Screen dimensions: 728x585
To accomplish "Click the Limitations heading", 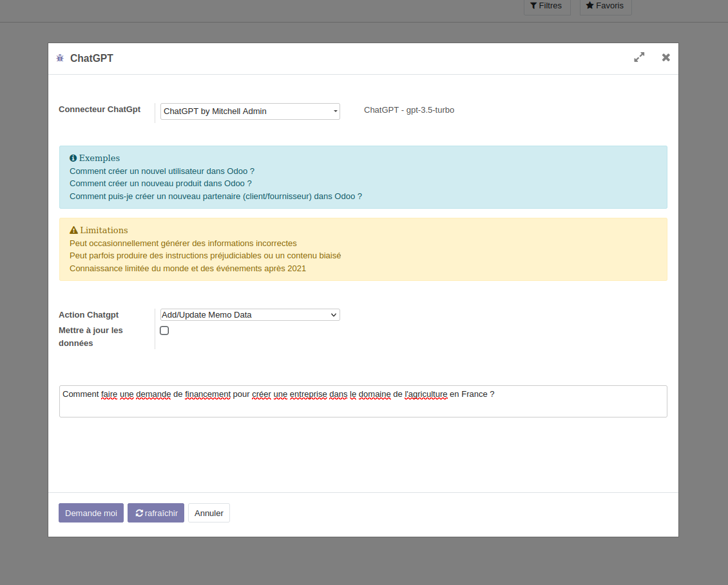I will click(104, 230).
